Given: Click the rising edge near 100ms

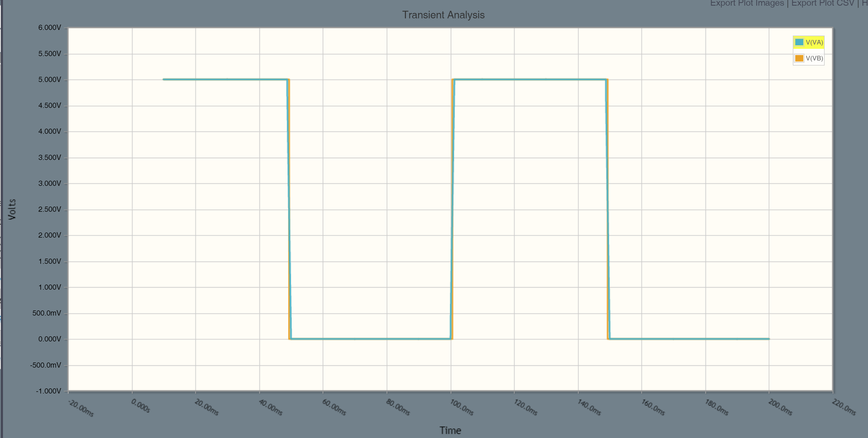Looking at the screenshot, I should coord(452,209).
